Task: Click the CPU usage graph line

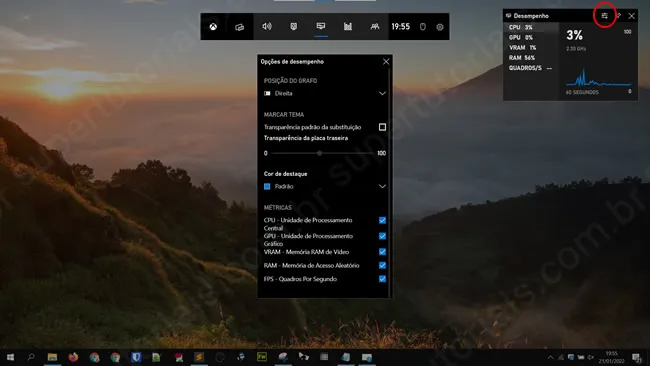Action: 598,79
